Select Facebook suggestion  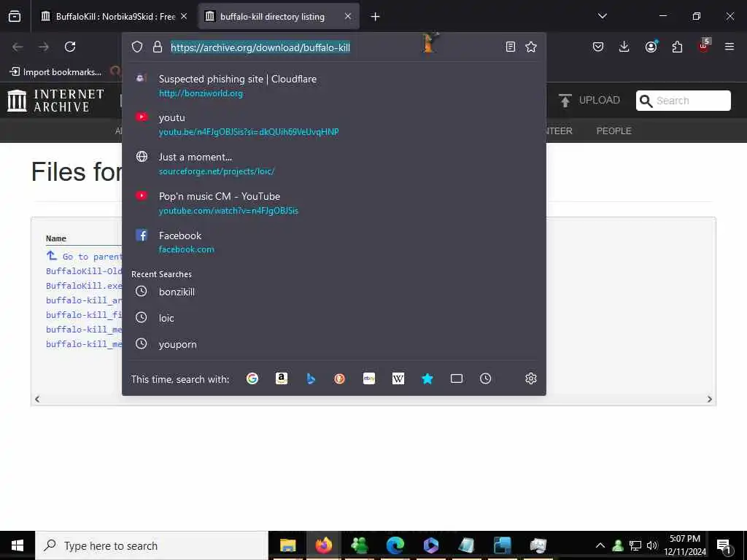click(333, 242)
